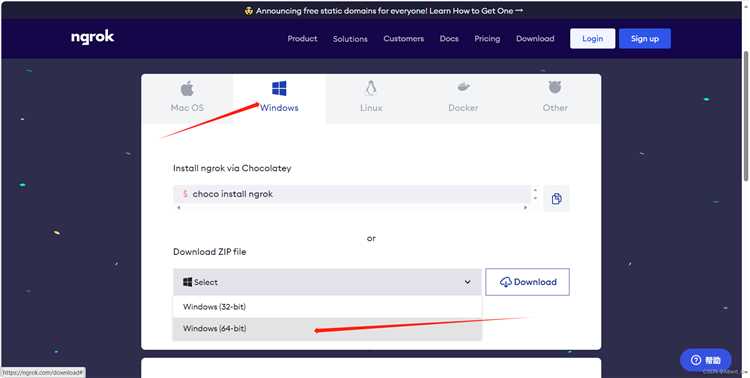Select the Mac OS tab
The height and width of the screenshot is (378, 750).
[187, 99]
